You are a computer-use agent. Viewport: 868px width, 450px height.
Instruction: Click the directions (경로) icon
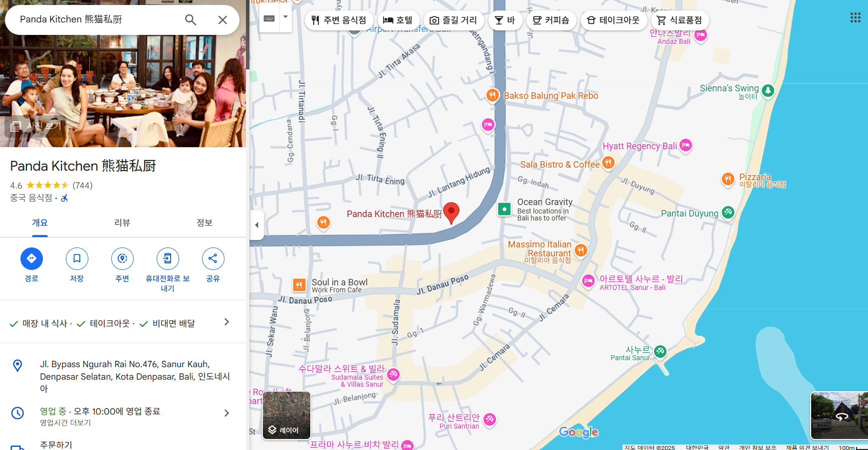(31, 258)
